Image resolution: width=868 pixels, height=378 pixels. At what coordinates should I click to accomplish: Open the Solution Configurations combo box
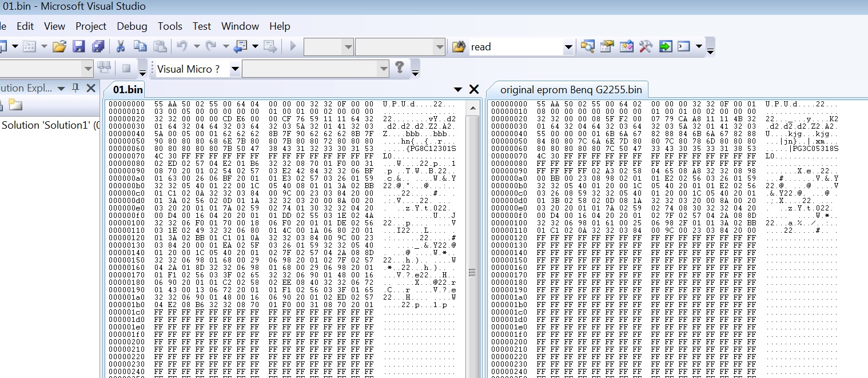pos(328,46)
